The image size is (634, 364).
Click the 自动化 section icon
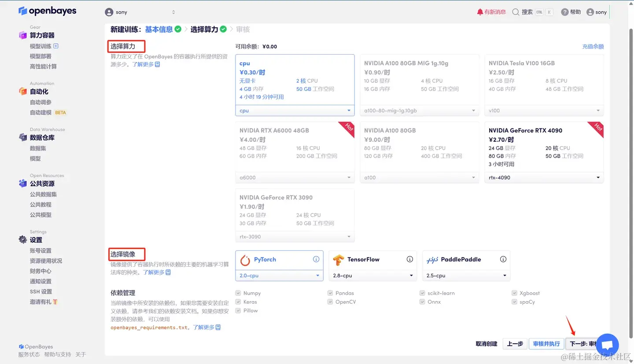point(23,91)
